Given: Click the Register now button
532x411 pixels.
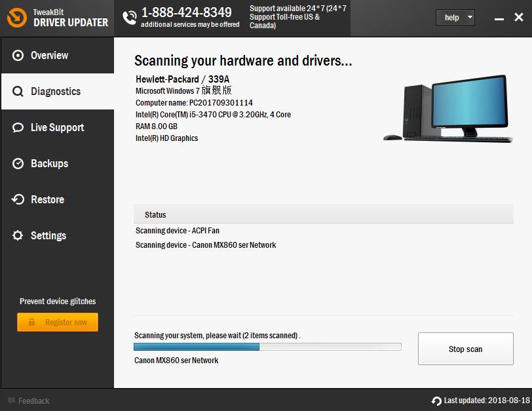Looking at the screenshot, I should point(58,322).
